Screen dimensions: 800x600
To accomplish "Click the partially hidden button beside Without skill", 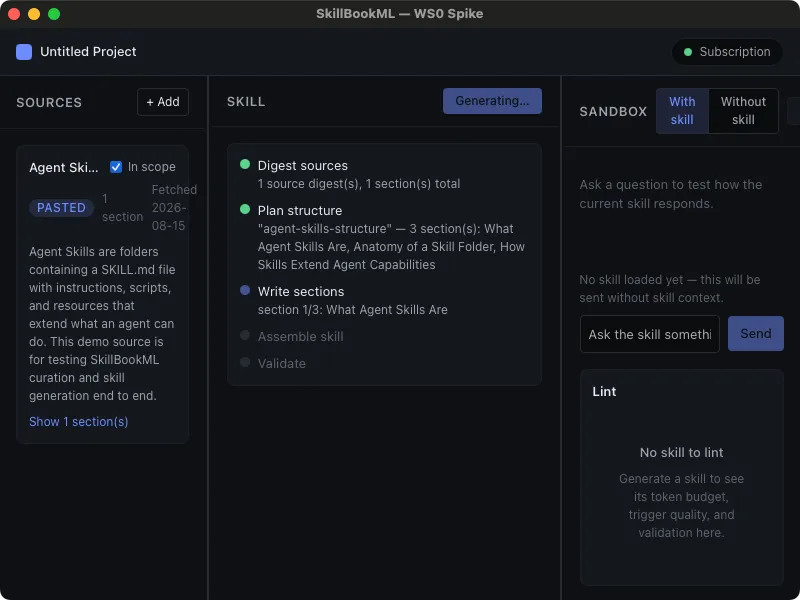I will click(x=794, y=111).
